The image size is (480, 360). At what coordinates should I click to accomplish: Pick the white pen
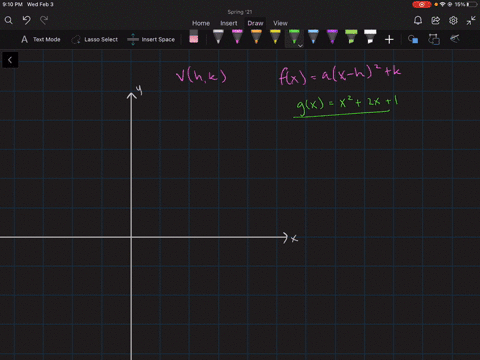coord(218,37)
